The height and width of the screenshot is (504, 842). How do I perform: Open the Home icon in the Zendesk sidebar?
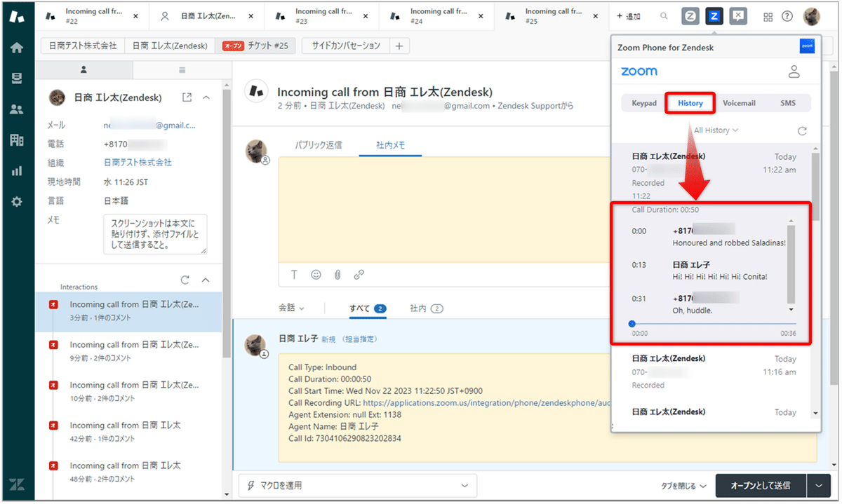(x=17, y=48)
